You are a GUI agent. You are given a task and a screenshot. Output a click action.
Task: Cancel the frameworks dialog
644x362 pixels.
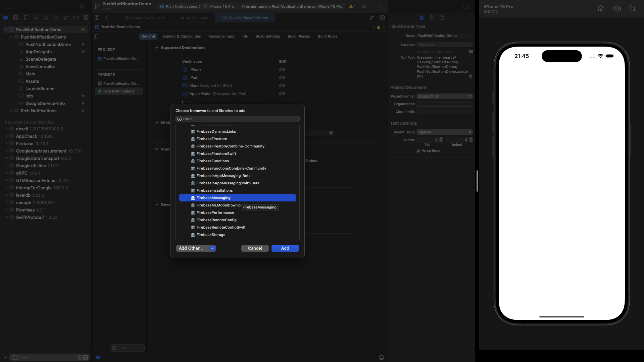[x=255, y=248]
